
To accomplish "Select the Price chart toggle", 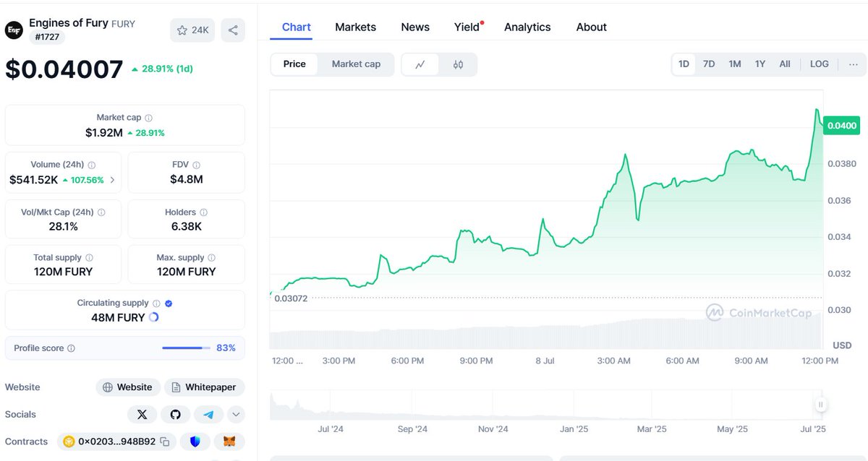I will point(294,64).
